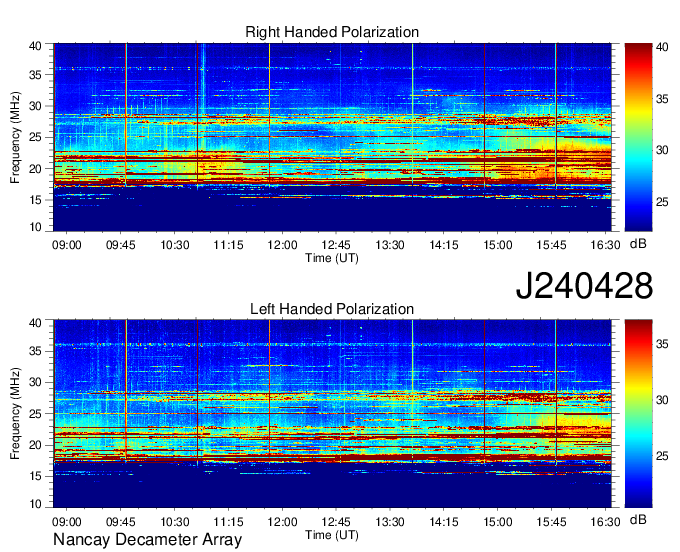The width and height of the screenshot is (680, 552).
Task: Click 35 MHz frequency tick of Right Handed plot
Action: pos(35,75)
